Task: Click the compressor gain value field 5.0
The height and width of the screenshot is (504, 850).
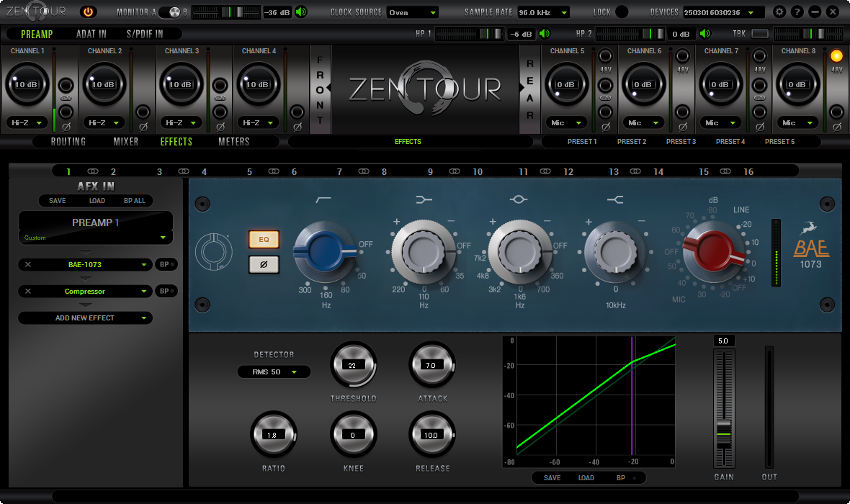Action: (x=724, y=341)
